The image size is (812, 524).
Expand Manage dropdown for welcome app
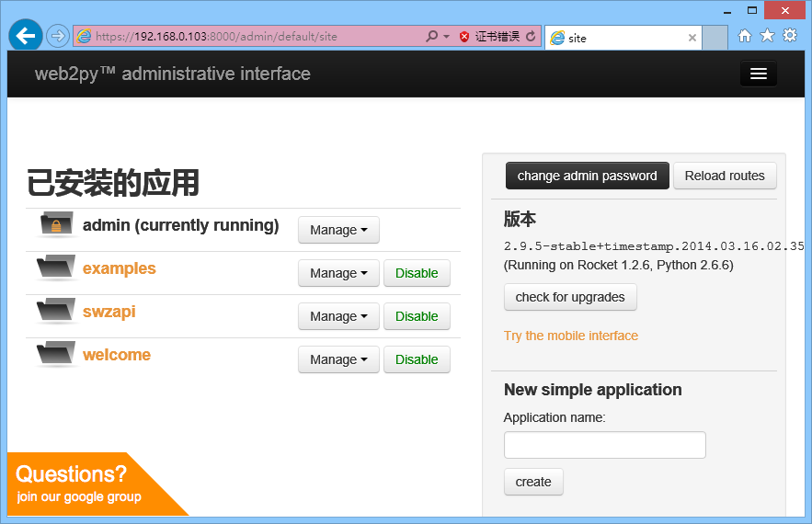click(338, 359)
